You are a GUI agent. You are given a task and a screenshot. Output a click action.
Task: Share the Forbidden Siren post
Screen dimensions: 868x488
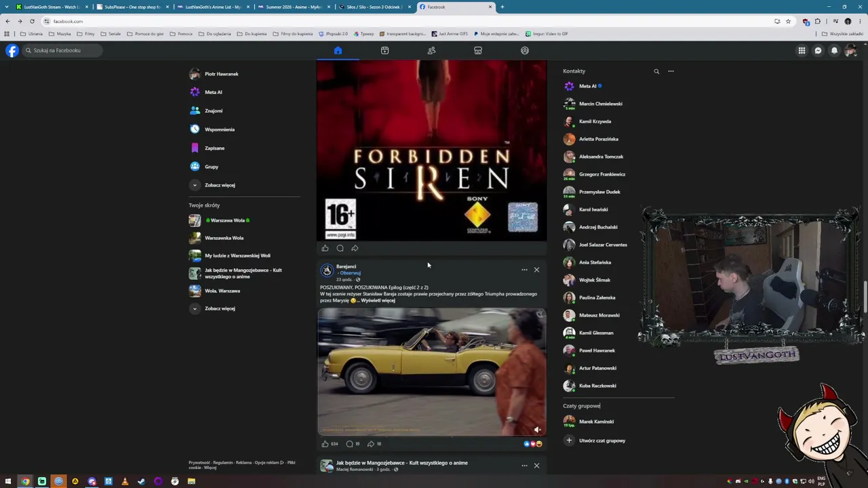[355, 248]
